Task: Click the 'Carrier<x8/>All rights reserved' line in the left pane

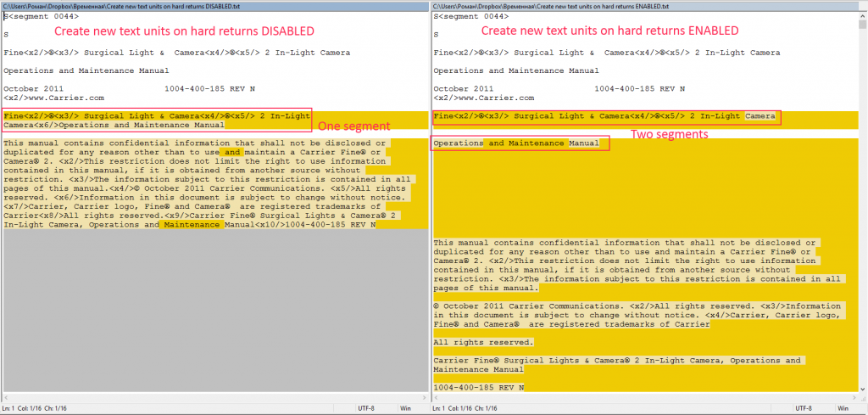Action: 202,216
